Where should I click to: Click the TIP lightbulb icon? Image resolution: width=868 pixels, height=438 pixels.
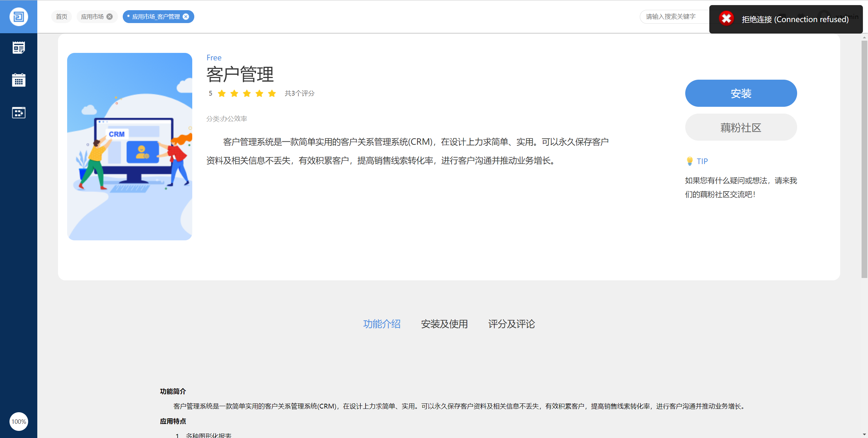point(689,161)
